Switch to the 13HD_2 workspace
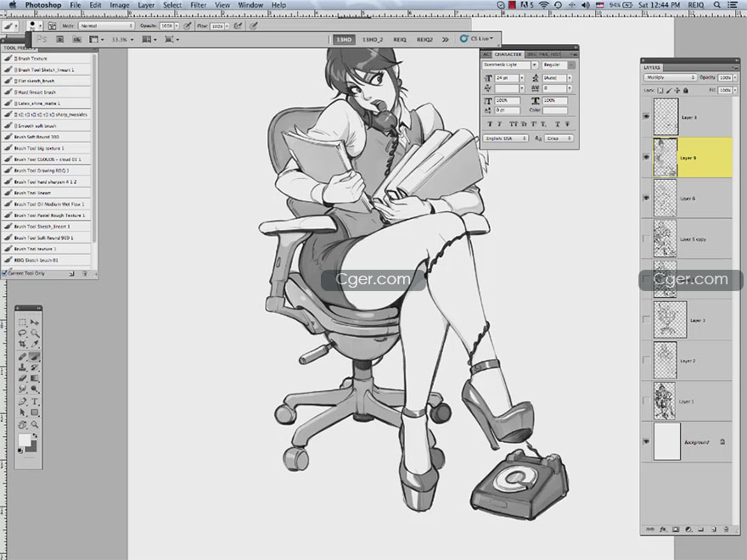Image resolution: width=747 pixels, height=560 pixels. point(373,40)
